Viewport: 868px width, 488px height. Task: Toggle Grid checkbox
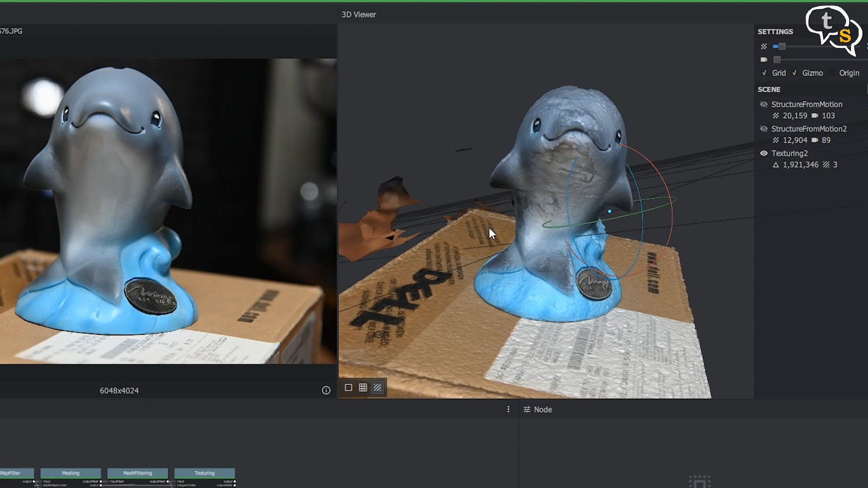click(x=764, y=73)
